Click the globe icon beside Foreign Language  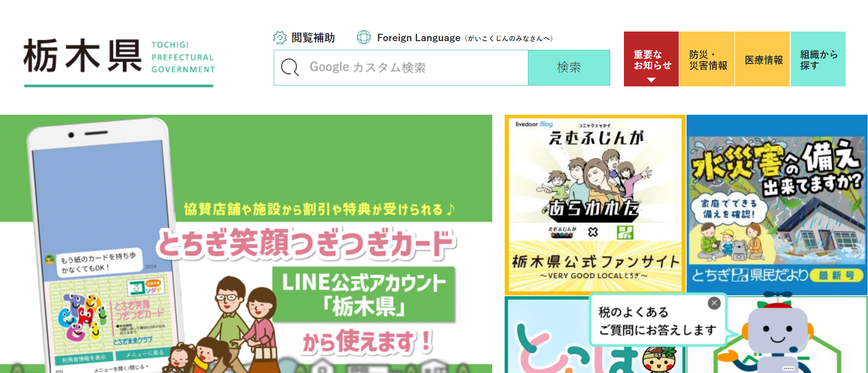point(364,37)
